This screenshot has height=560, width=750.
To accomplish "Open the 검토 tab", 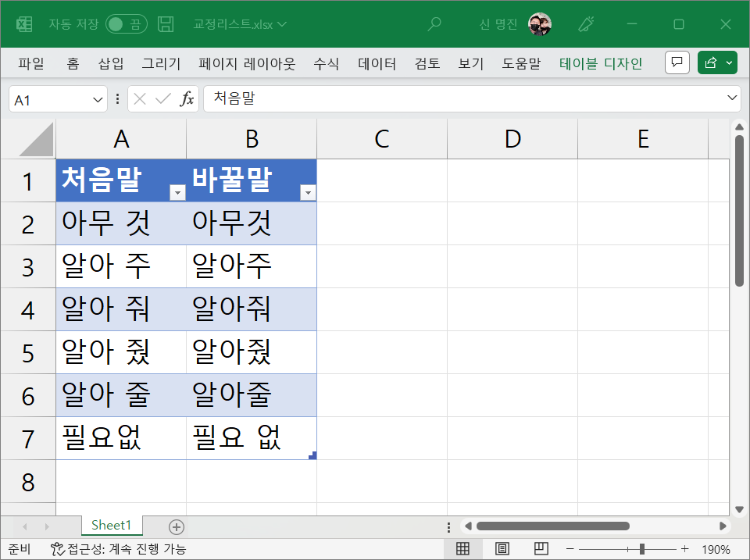I will [427, 63].
